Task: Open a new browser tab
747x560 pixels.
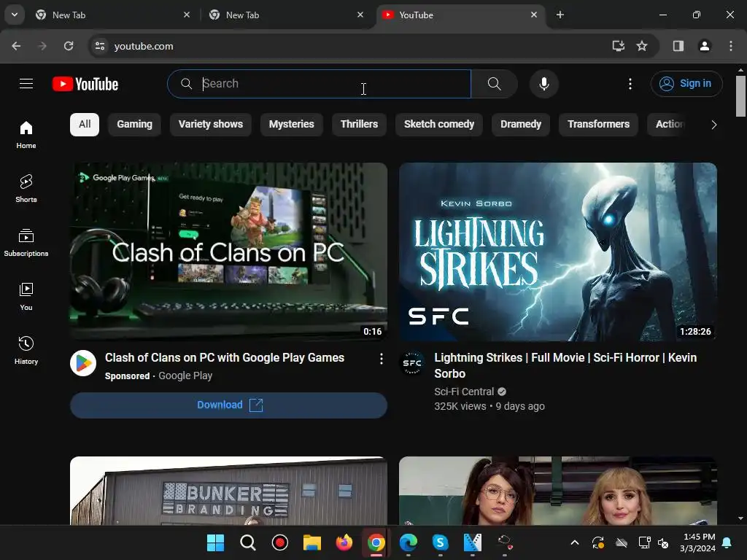Action: coord(560,15)
